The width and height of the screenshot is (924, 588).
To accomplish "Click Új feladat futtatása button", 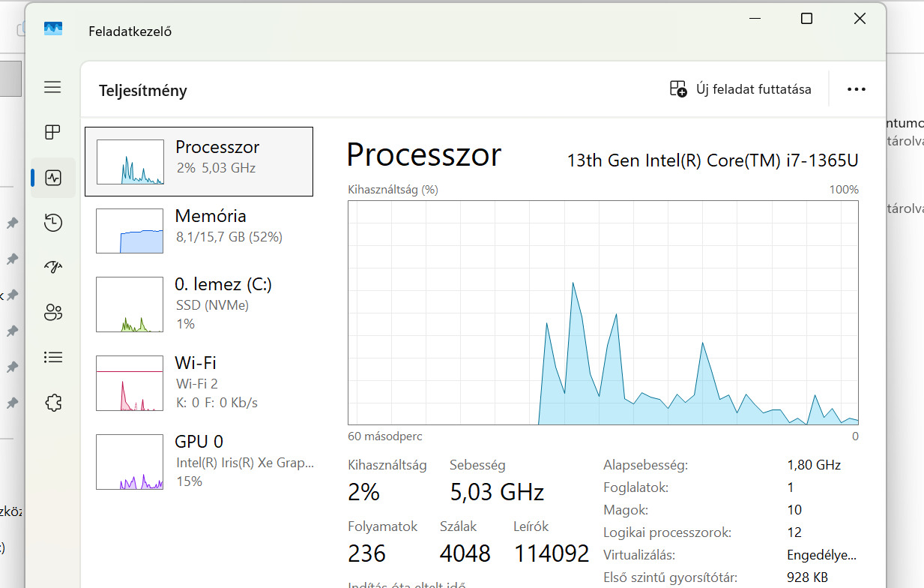I will click(740, 89).
